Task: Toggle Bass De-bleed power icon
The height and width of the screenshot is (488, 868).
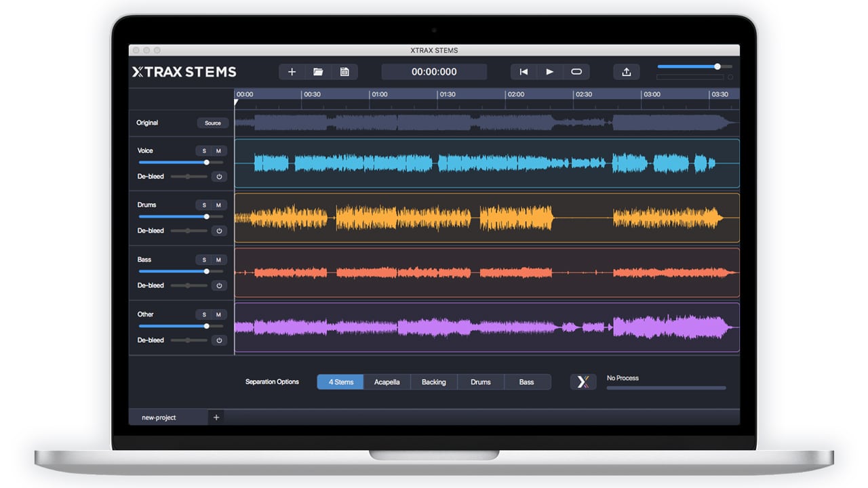Action: [219, 285]
